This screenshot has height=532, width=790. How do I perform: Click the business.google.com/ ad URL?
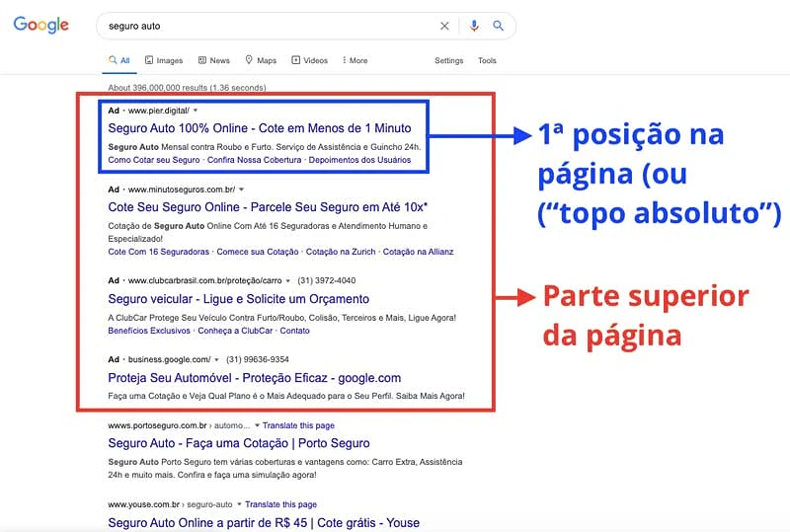(169, 359)
